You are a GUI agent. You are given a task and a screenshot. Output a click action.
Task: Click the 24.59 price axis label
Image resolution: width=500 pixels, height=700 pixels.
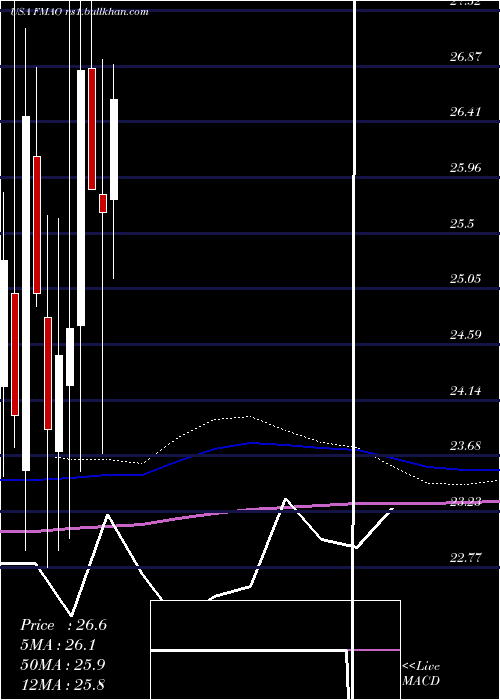point(466,335)
